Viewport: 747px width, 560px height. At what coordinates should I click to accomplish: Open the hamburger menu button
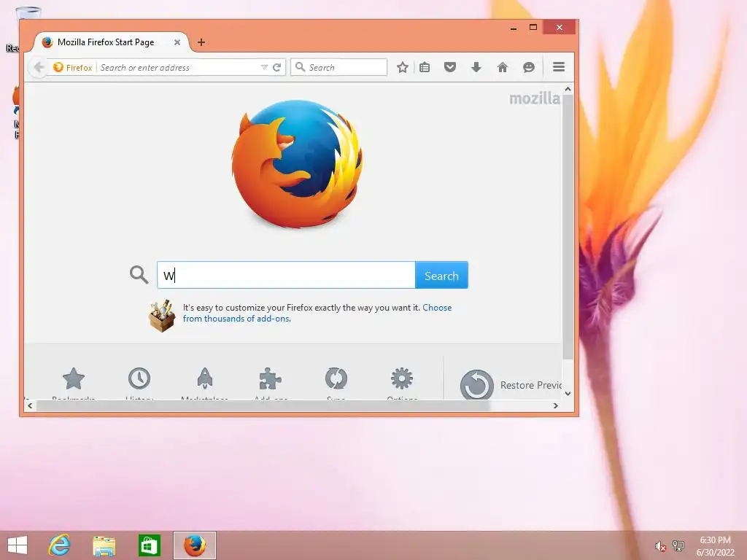[559, 67]
